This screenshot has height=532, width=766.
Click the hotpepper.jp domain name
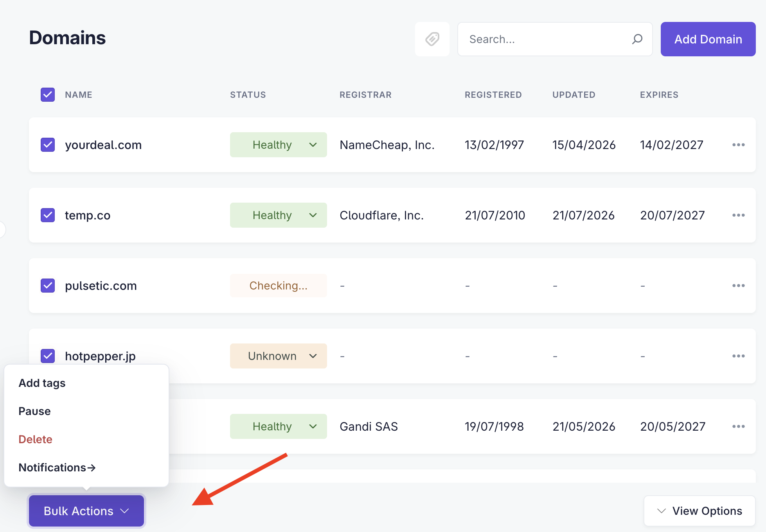pyautogui.click(x=100, y=356)
